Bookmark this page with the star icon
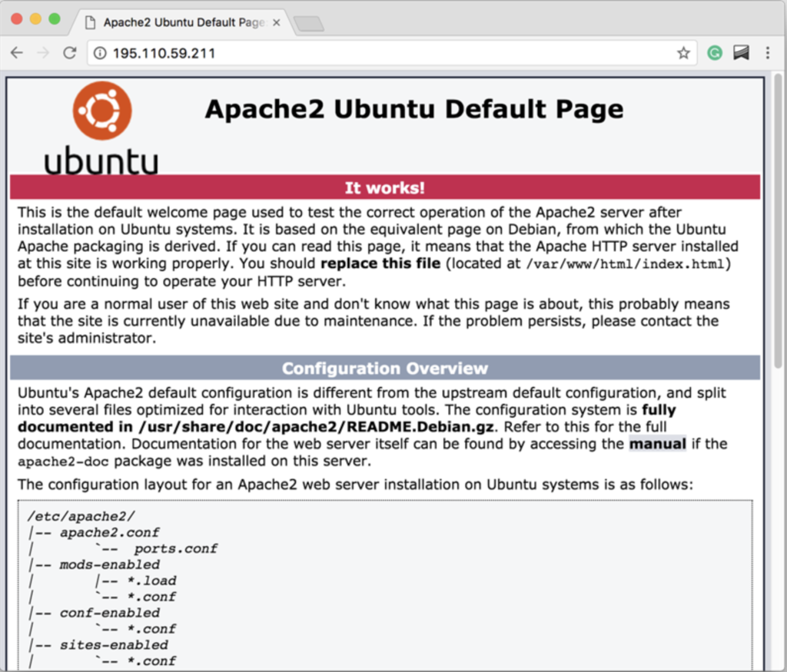This screenshot has width=787, height=672. (683, 53)
